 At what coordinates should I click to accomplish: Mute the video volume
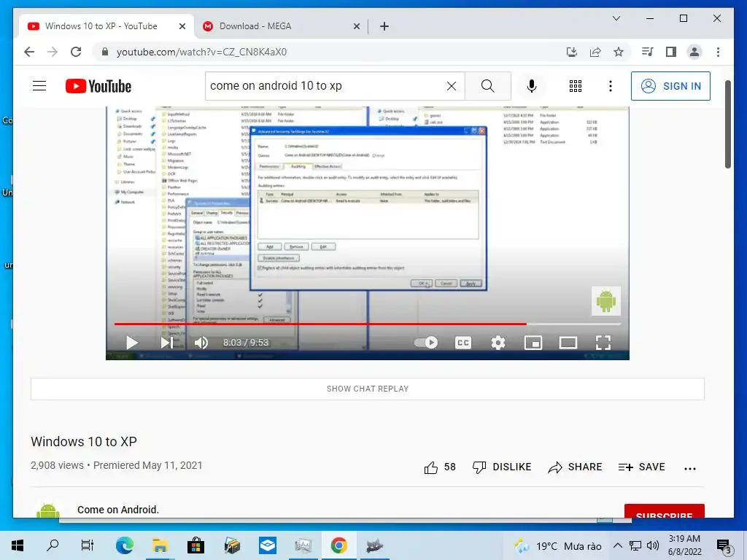(201, 343)
